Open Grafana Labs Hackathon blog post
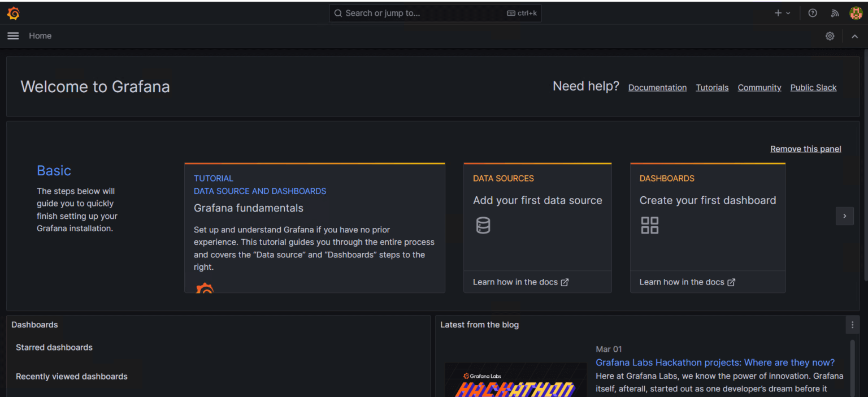 (715, 363)
